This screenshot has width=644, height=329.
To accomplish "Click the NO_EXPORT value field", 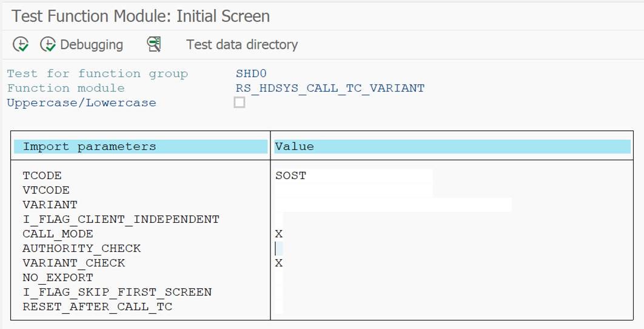I will pyautogui.click(x=279, y=277).
